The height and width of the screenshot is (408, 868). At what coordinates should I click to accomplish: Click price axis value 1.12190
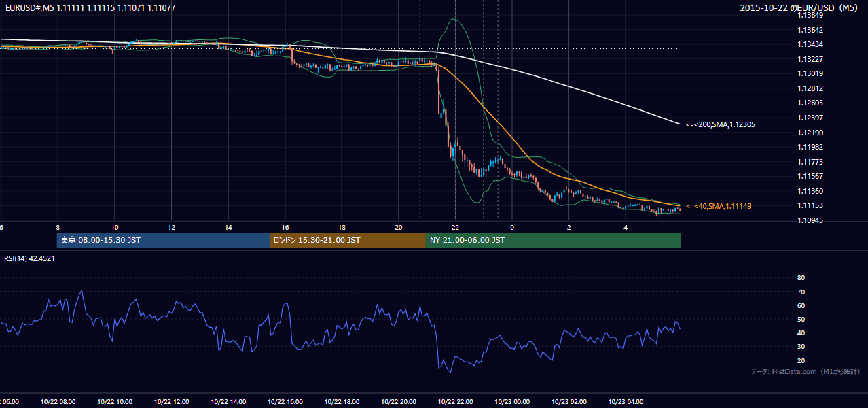pos(810,133)
